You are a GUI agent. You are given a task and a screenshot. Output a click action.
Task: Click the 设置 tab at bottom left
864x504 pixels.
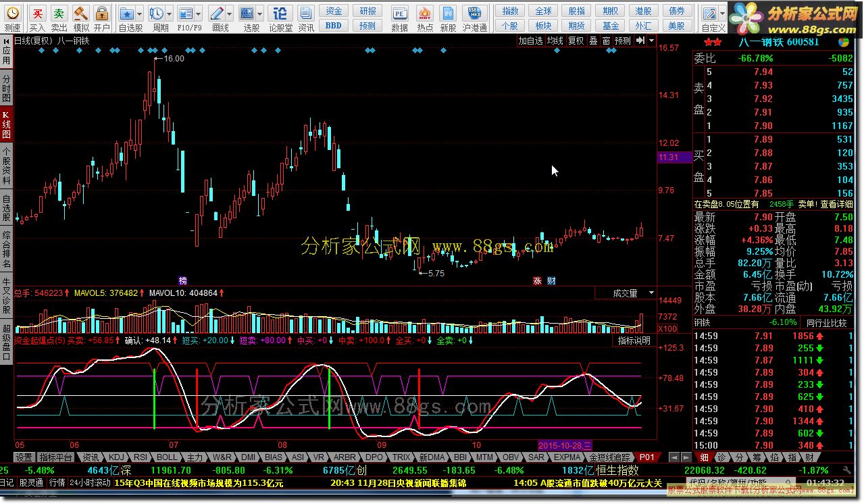point(24,457)
